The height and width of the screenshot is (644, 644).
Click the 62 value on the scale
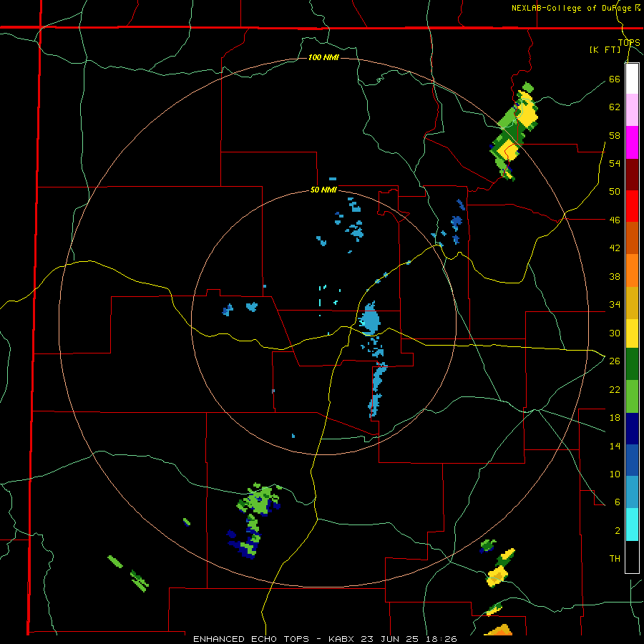[615, 107]
